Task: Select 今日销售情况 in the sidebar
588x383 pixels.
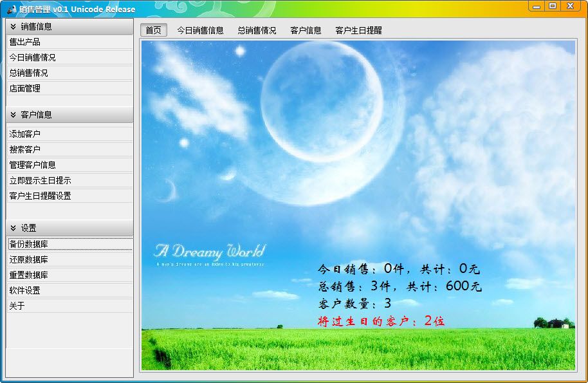Action: (32, 57)
